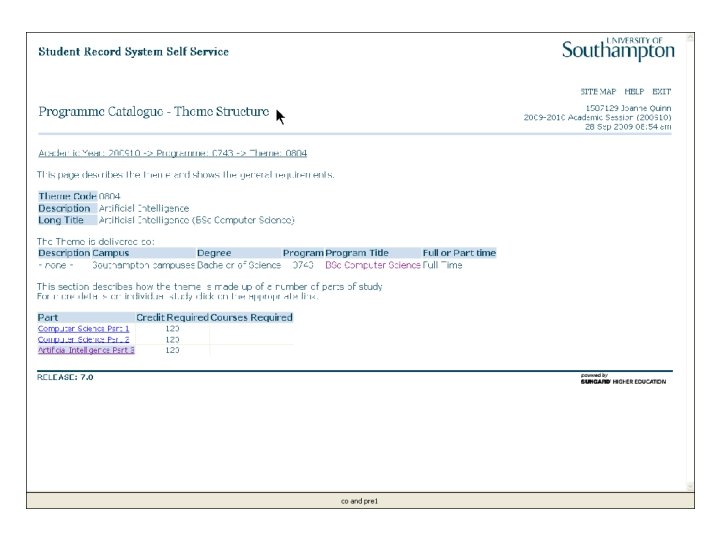Open Computer Science Part 1 link
720x540 pixels.
click(x=84, y=329)
